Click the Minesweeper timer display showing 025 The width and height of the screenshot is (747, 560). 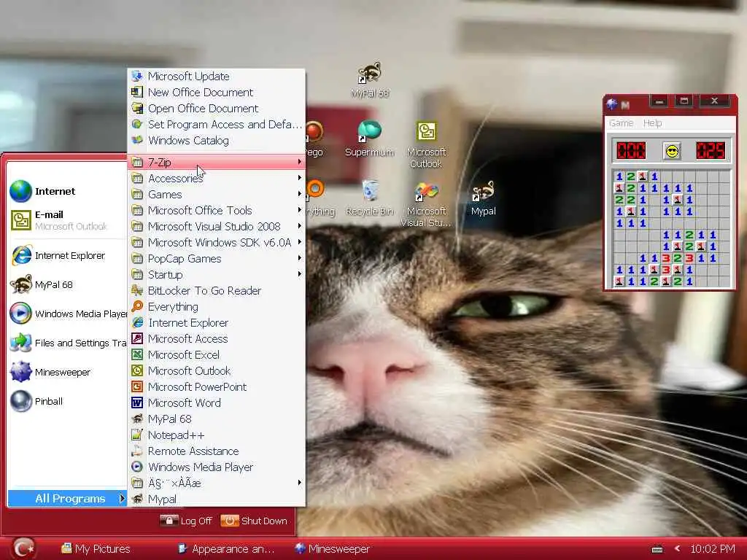click(x=711, y=150)
